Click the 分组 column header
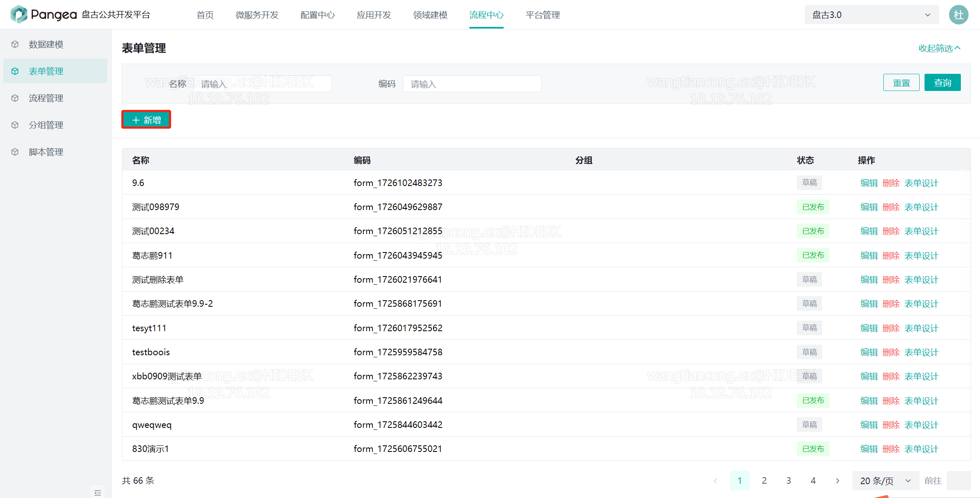 [x=584, y=160]
